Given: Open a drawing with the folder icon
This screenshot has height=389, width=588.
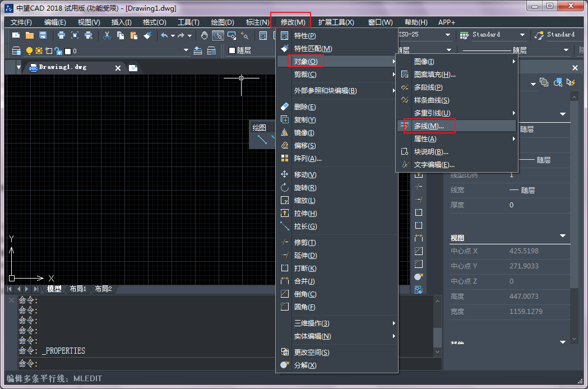Looking at the screenshot, I should (30, 35).
